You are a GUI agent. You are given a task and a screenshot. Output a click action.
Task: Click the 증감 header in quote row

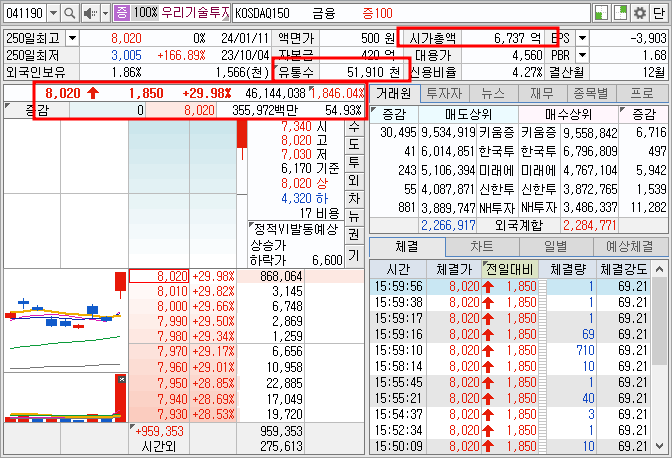(x=37, y=111)
